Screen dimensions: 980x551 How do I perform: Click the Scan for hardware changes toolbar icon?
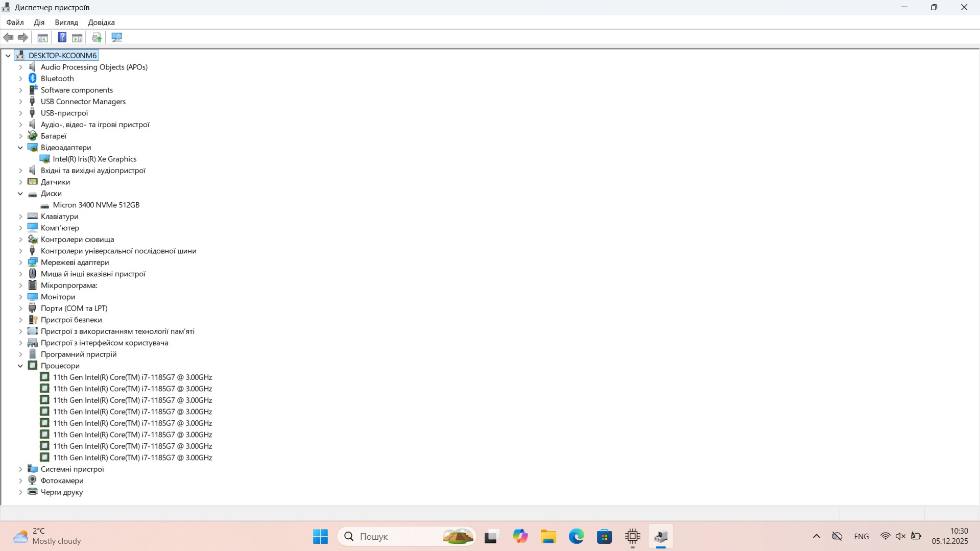pyautogui.click(x=117, y=37)
